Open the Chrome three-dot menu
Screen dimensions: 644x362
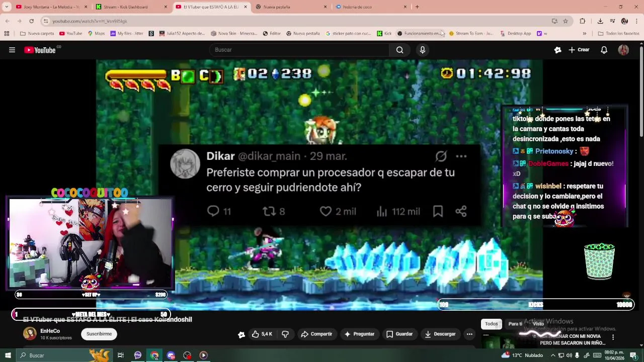(x=636, y=21)
